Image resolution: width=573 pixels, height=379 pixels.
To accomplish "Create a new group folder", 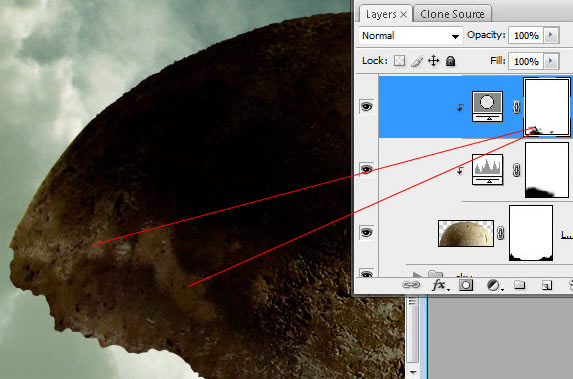I will pos(519,285).
